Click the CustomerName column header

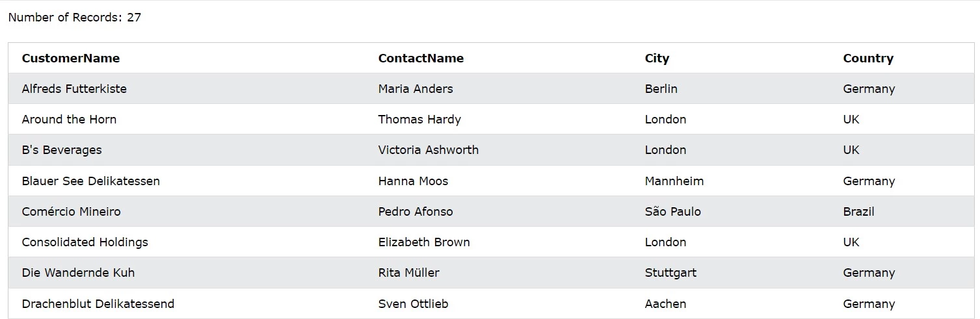(x=71, y=58)
